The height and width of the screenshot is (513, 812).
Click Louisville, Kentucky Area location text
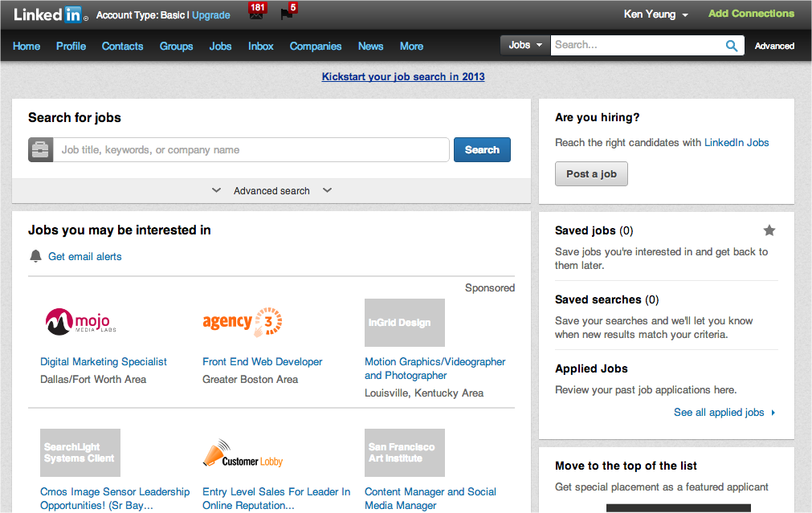pos(424,393)
